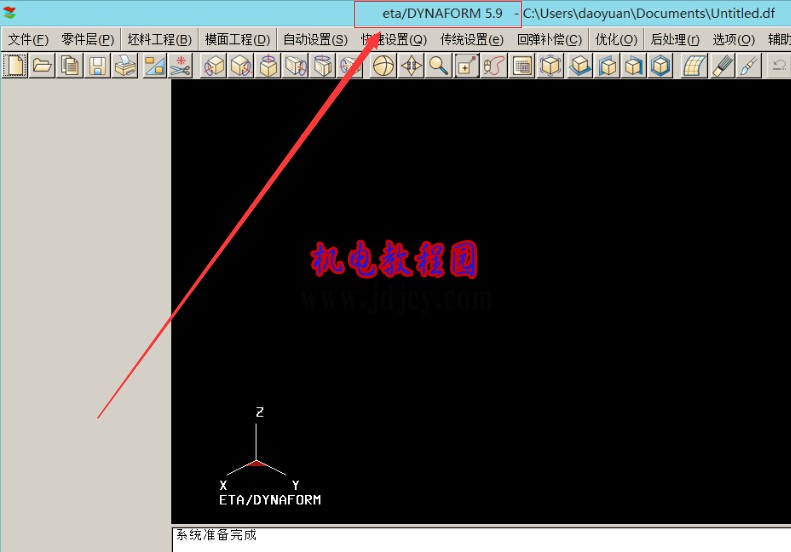The image size is (791, 552).
Task: Click the DYNAFORM app icon in title bar
Action: (9, 13)
